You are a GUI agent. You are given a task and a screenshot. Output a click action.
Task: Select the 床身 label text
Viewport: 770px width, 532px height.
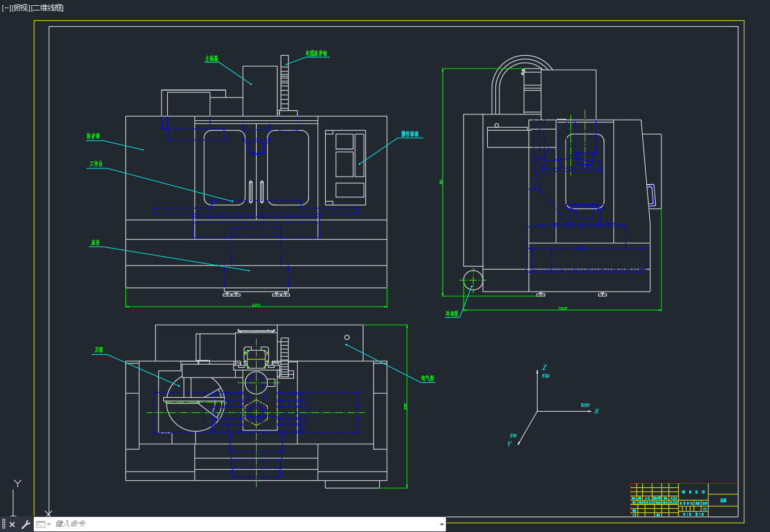(x=95, y=243)
